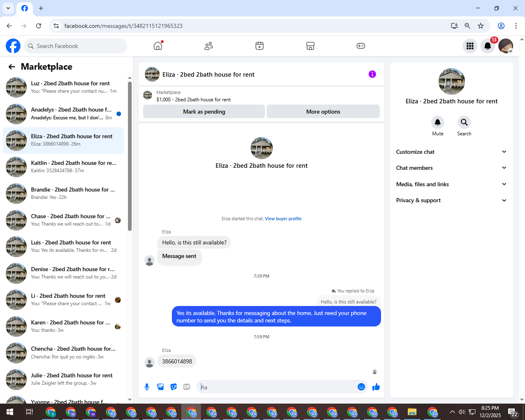Reload the page
The height and width of the screenshot is (420, 525).
[39, 26]
